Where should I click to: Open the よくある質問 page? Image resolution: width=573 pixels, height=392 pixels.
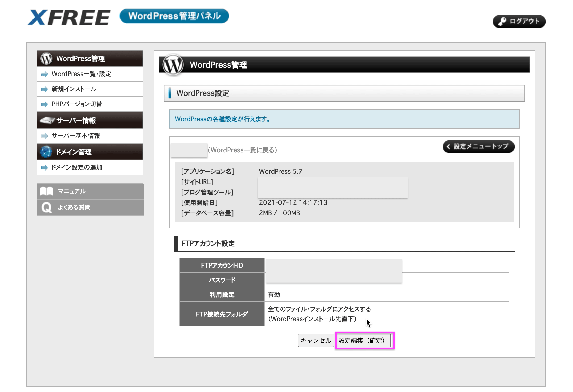click(74, 207)
